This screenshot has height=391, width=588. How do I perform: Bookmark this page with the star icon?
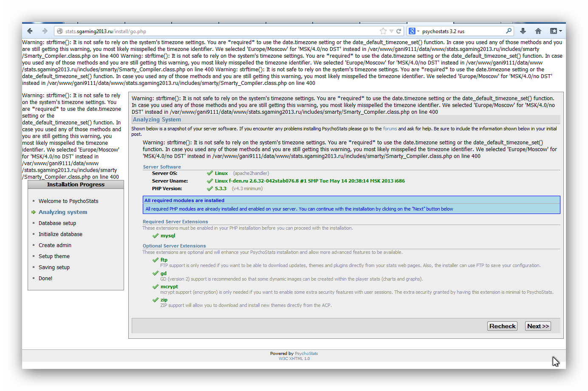pyautogui.click(x=383, y=31)
